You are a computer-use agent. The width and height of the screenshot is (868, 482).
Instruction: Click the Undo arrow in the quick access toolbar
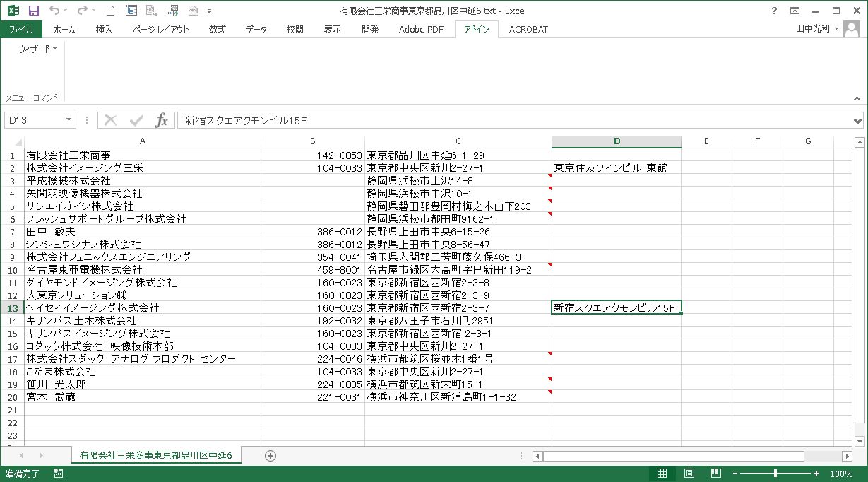55,11
